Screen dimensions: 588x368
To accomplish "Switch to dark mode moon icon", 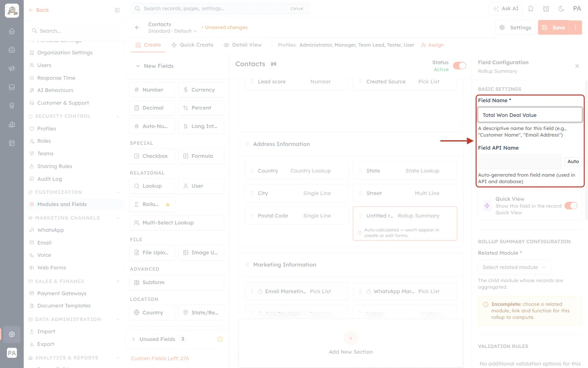I will [x=561, y=9].
